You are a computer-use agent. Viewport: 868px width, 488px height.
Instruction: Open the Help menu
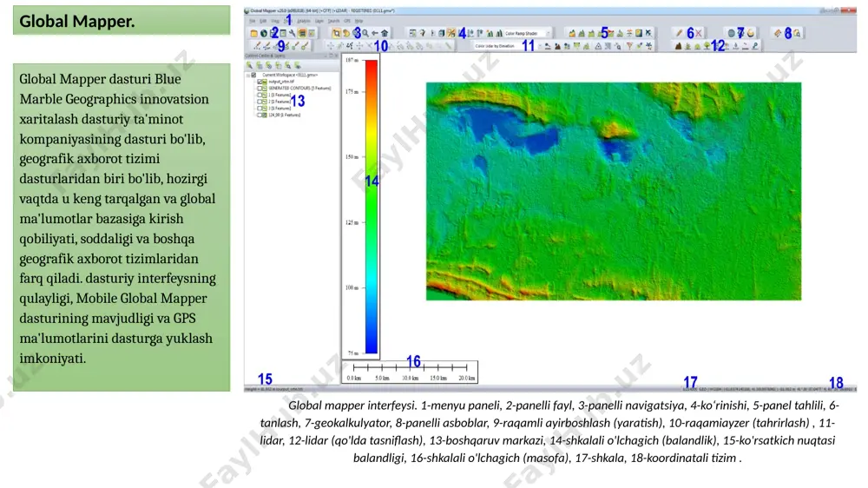tap(358, 21)
